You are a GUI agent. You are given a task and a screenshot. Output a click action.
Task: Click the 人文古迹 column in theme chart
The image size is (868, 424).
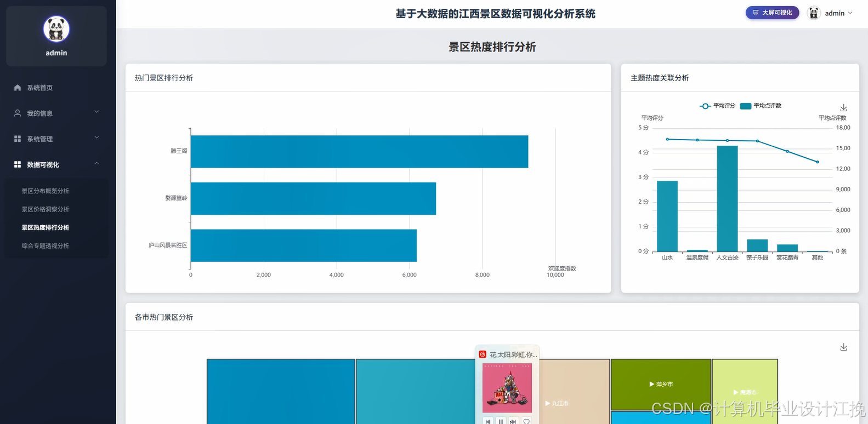727,198
